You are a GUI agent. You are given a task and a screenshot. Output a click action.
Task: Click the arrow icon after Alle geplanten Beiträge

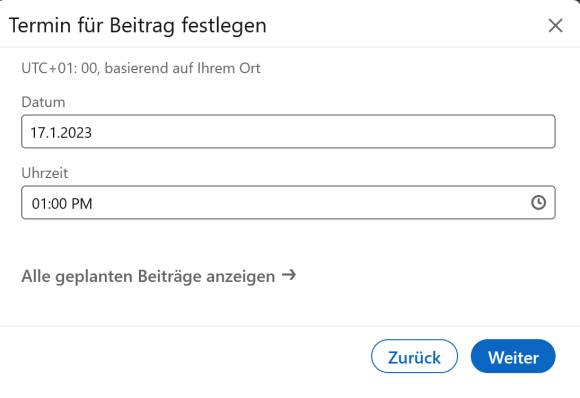289,275
